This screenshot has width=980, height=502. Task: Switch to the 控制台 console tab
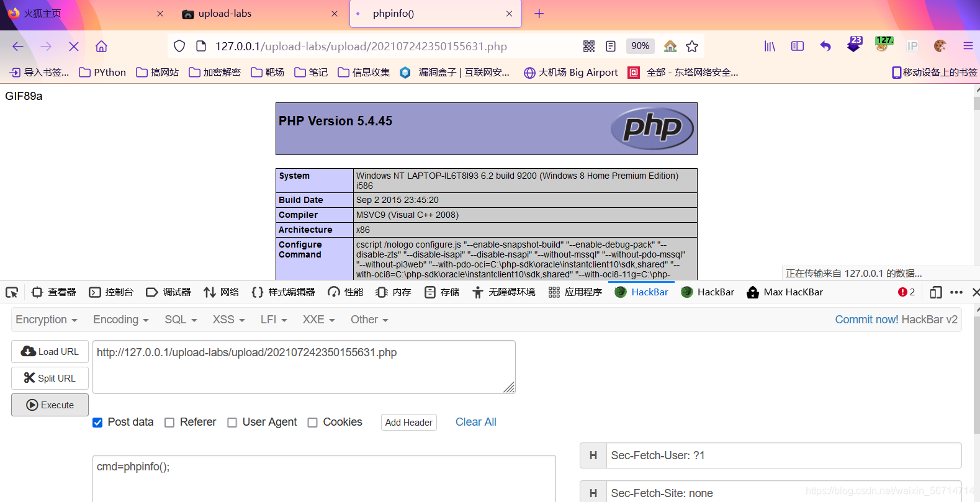111,292
